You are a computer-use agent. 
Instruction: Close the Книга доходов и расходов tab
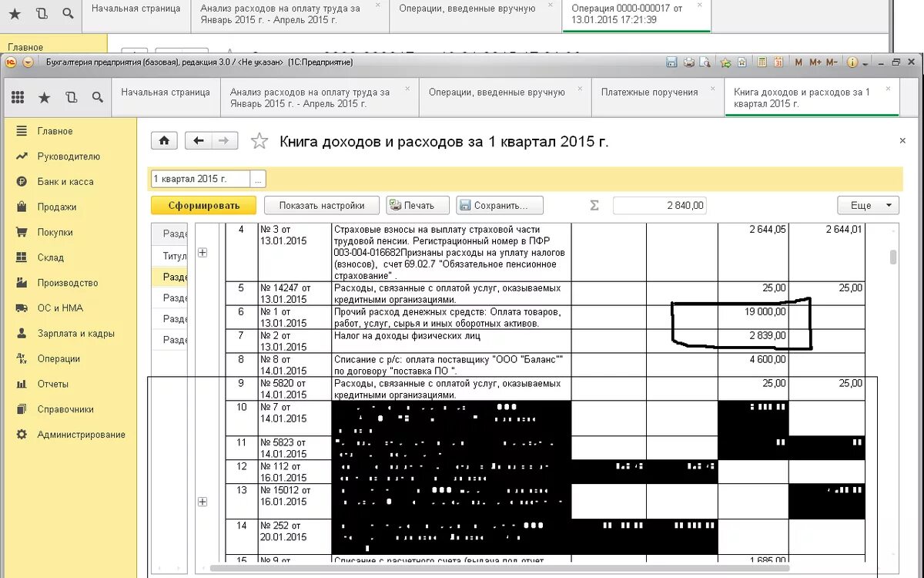(889, 88)
